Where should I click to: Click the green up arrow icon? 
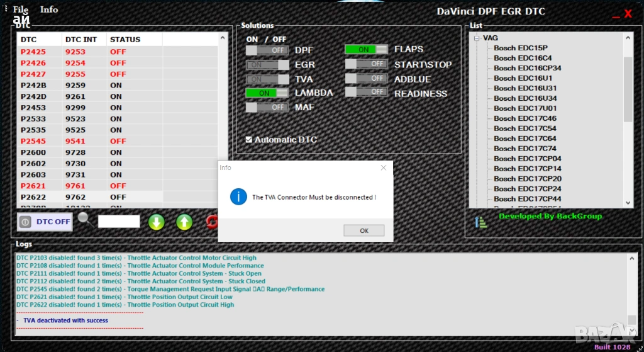click(x=184, y=222)
